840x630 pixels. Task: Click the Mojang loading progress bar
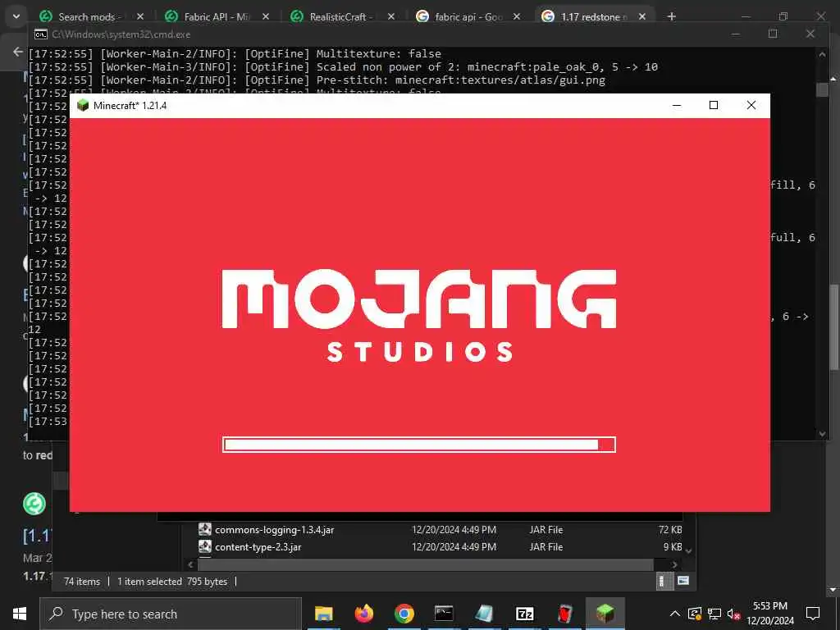pos(419,445)
